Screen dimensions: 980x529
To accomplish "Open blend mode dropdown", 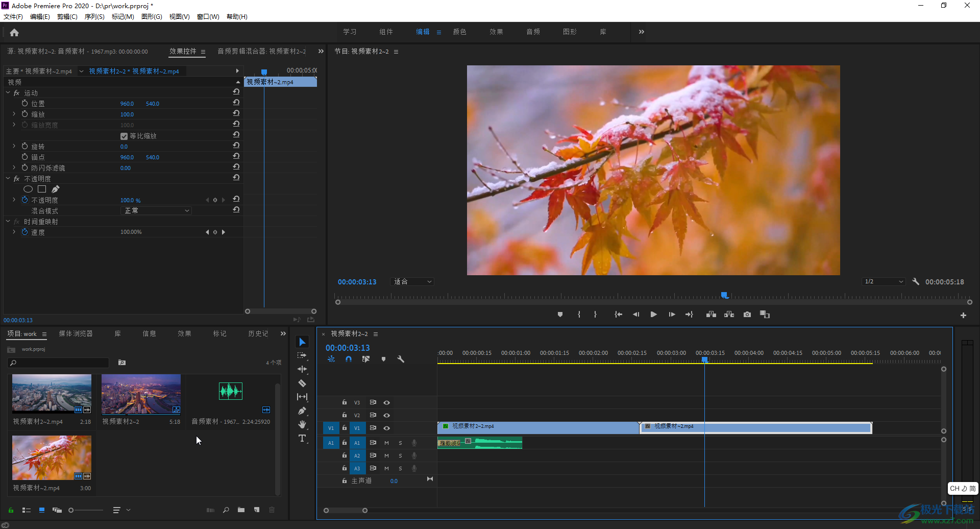I will coord(156,210).
